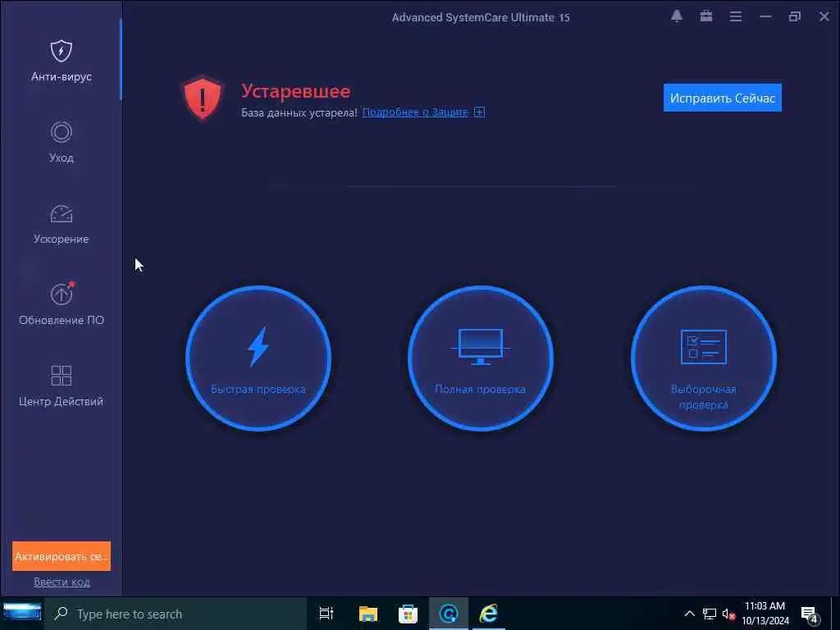Open the muted volume tray icon
Viewport: 840px width, 630px height.
(728, 614)
